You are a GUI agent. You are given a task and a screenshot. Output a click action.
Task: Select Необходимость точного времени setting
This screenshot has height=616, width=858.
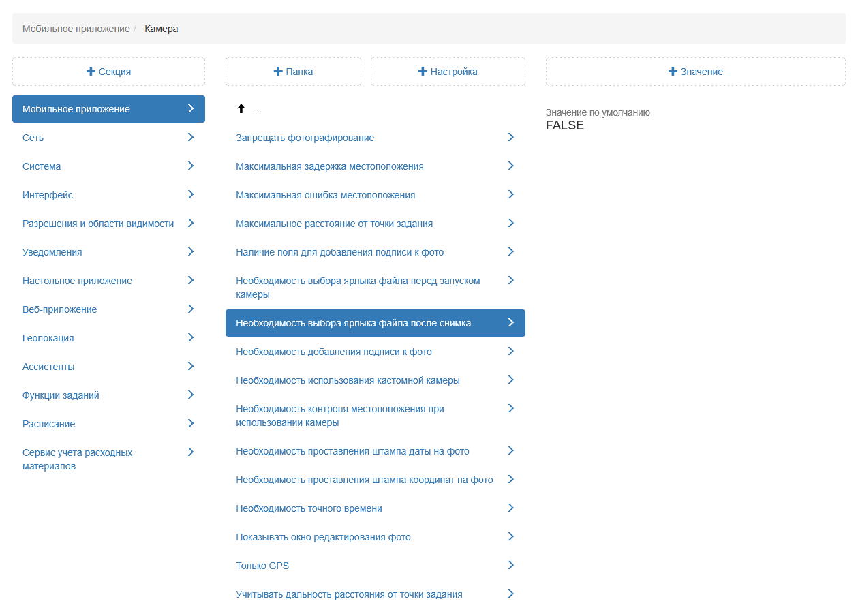pyautogui.click(x=309, y=508)
